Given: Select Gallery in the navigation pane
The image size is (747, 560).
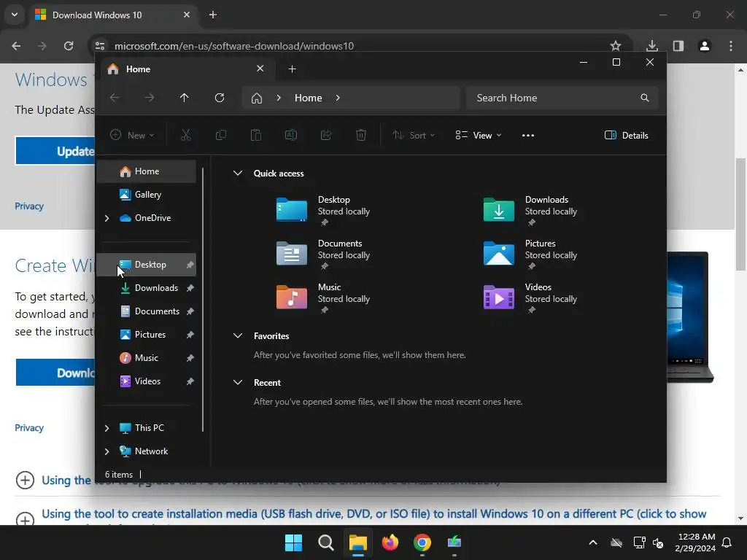Looking at the screenshot, I should [x=146, y=194].
